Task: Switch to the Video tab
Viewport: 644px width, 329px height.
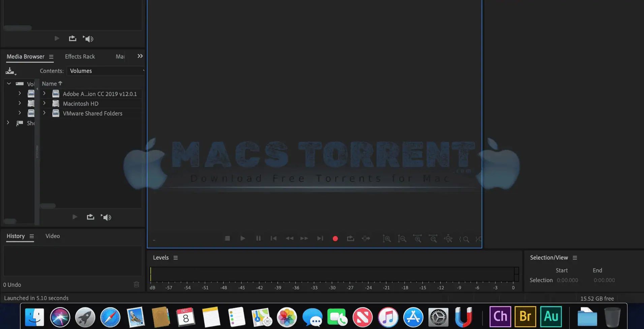Action: tap(53, 236)
